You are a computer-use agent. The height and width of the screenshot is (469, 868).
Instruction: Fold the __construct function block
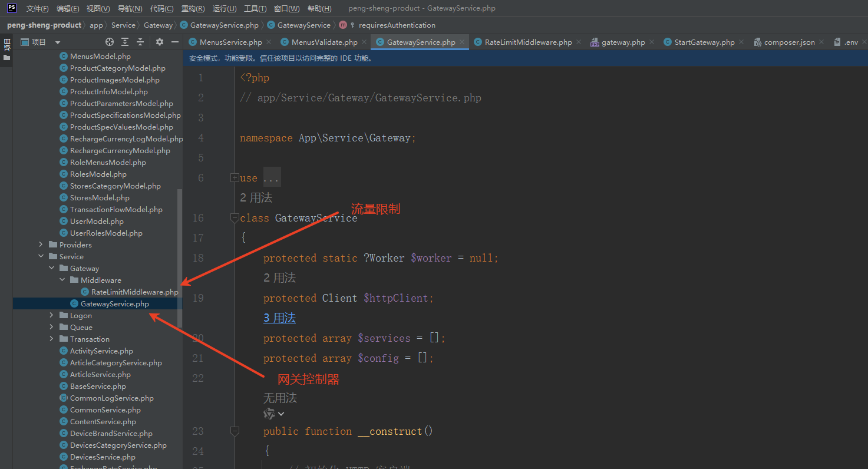tap(235, 431)
